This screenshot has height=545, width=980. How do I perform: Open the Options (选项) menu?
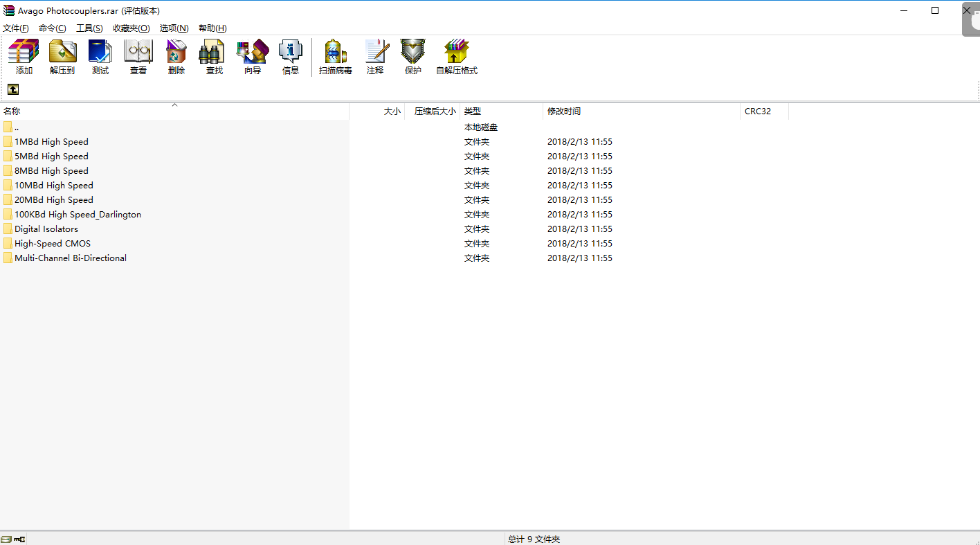pos(174,28)
